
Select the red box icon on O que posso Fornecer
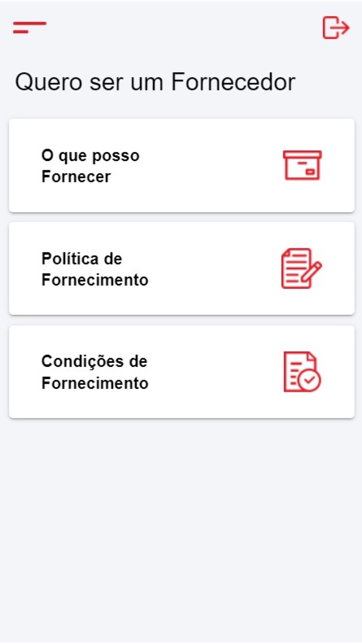click(x=301, y=164)
